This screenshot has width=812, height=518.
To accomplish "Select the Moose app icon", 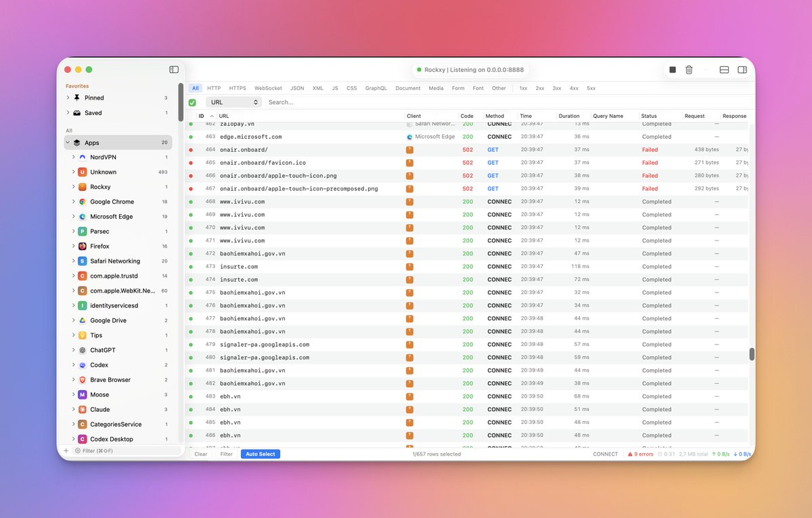I will click(83, 395).
